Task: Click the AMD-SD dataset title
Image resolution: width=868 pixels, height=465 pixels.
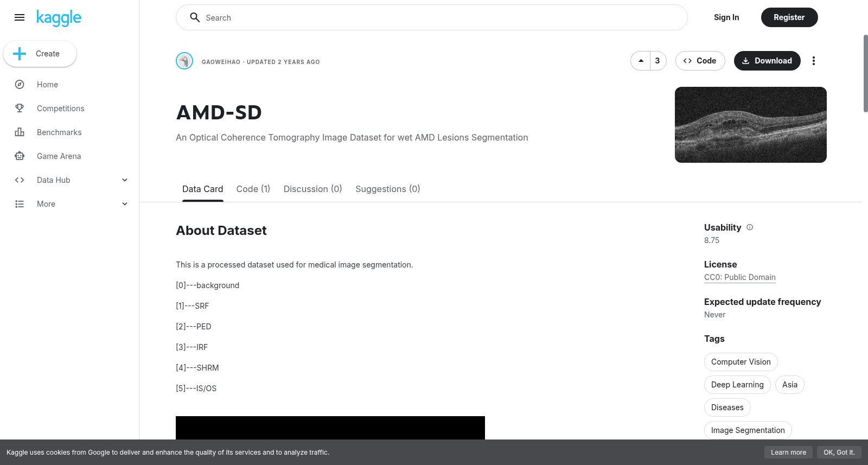Action: pos(219,112)
